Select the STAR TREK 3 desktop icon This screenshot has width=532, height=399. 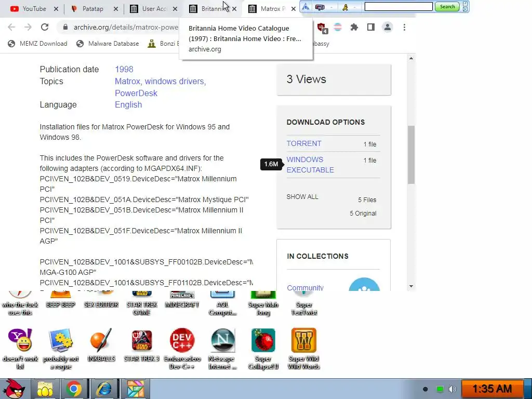click(x=141, y=345)
